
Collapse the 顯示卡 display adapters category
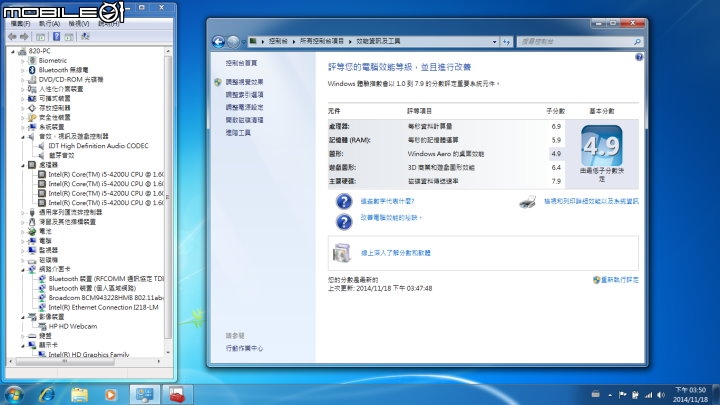coord(22,345)
